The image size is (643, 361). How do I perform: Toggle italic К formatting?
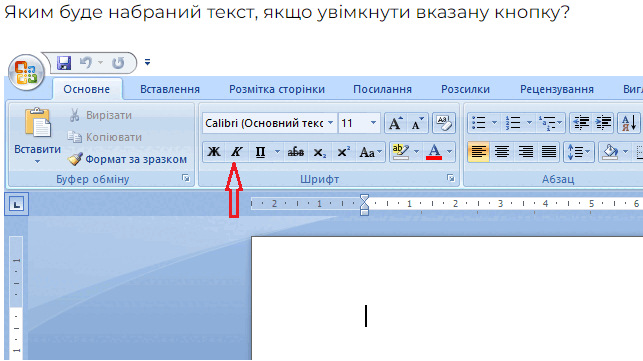236,152
